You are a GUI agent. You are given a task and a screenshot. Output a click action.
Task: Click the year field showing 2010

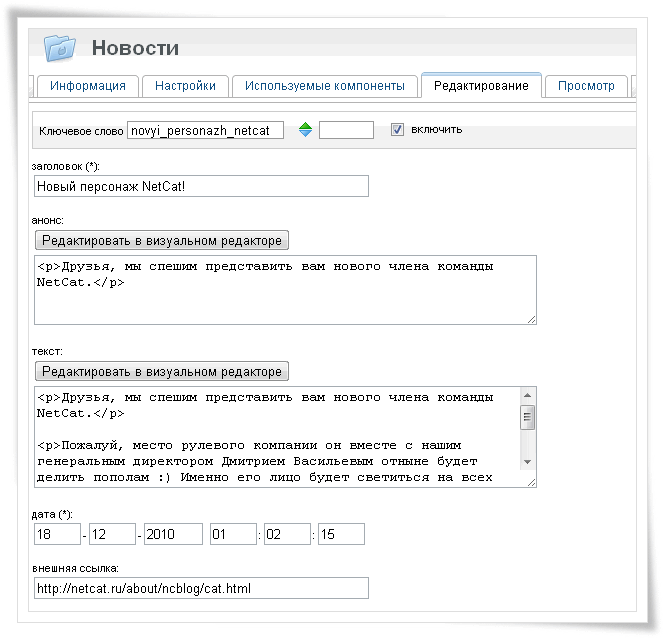point(173,534)
